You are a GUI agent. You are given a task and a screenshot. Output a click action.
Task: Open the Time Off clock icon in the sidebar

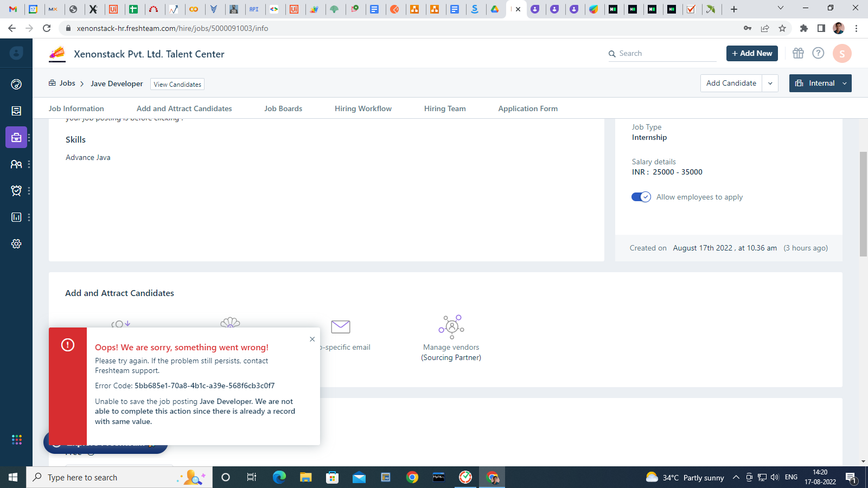click(16, 190)
